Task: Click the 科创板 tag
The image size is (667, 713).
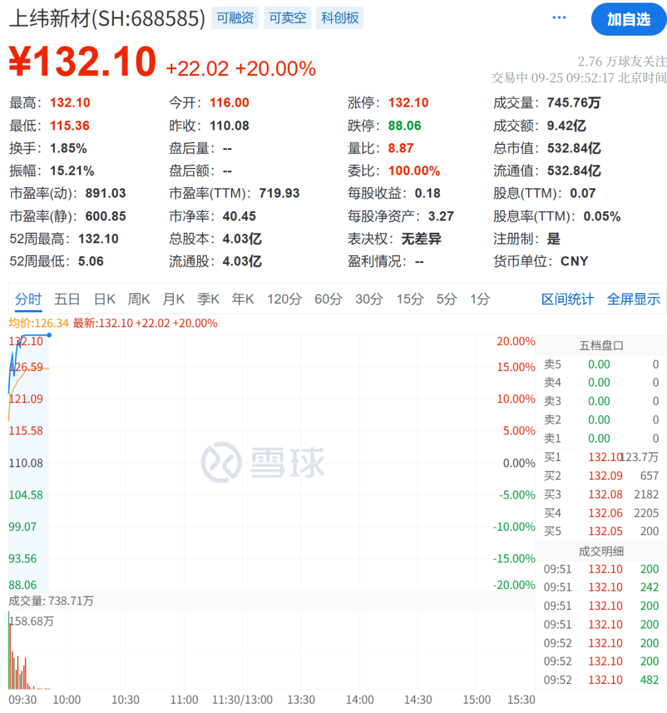Action: coord(340,18)
